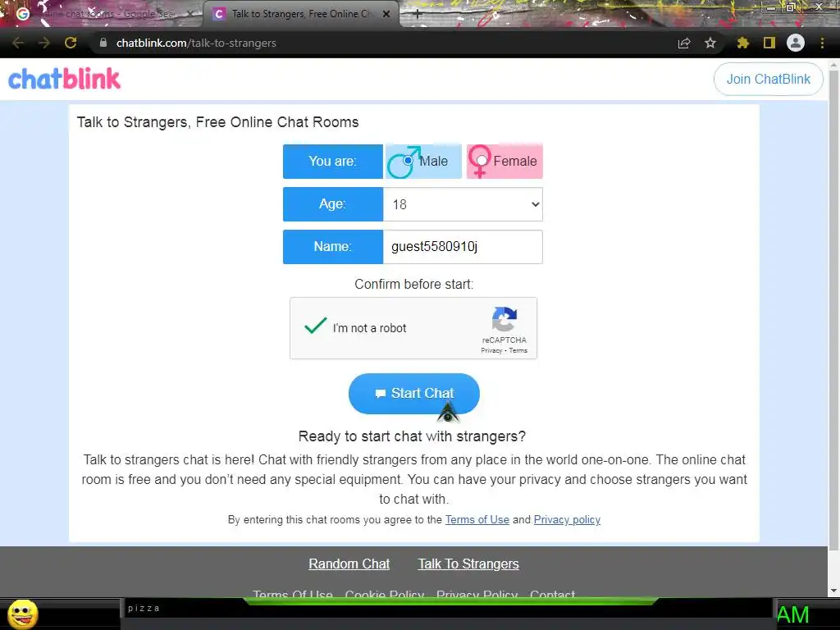The image size is (840, 630).
Task: Open the Privacy policy link in agreement text
Action: click(567, 519)
